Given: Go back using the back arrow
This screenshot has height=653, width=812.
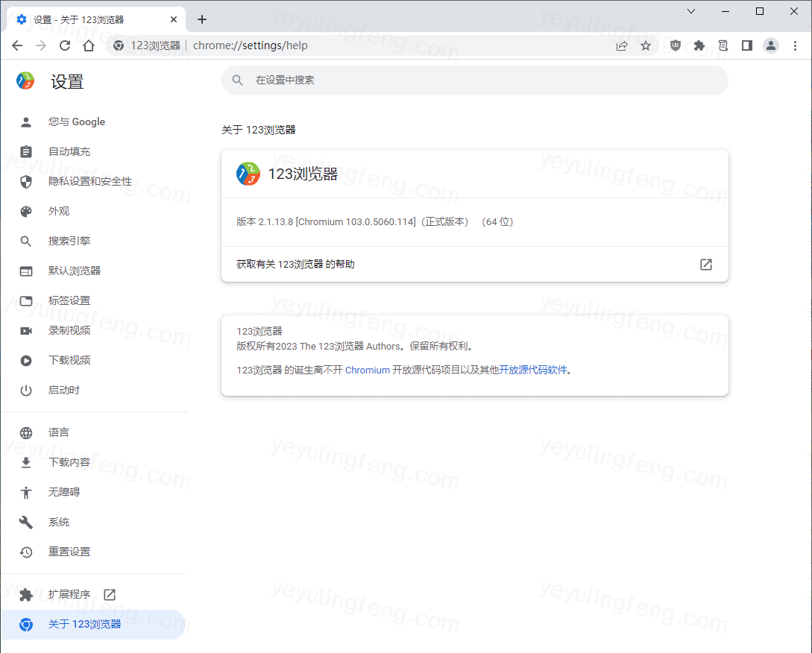Looking at the screenshot, I should point(17,45).
